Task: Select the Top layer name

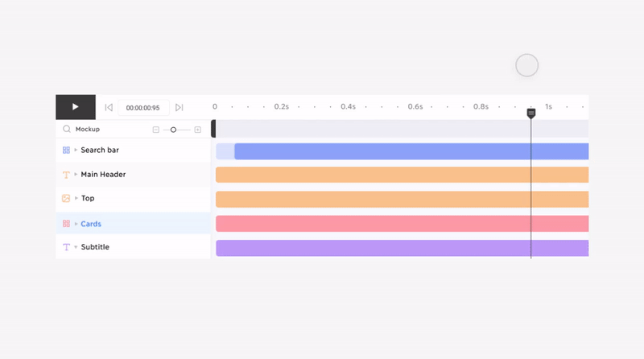Action: (88, 198)
